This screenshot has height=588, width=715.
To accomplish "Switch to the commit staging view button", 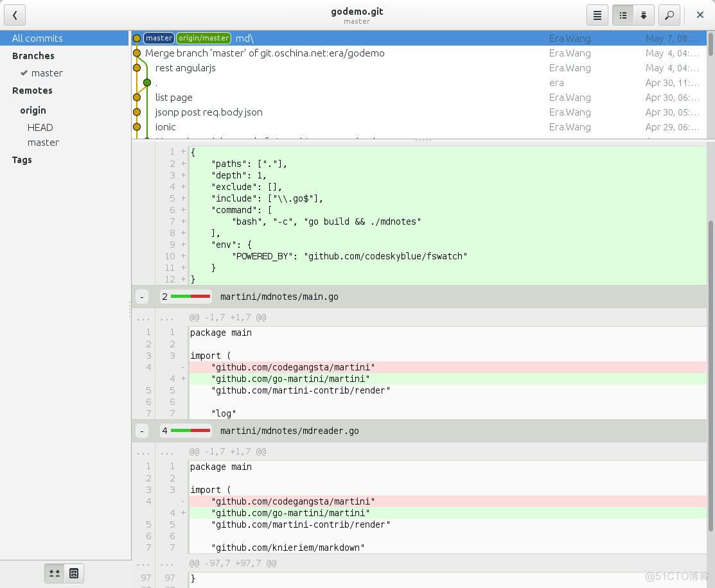I will pyautogui.click(x=644, y=15).
